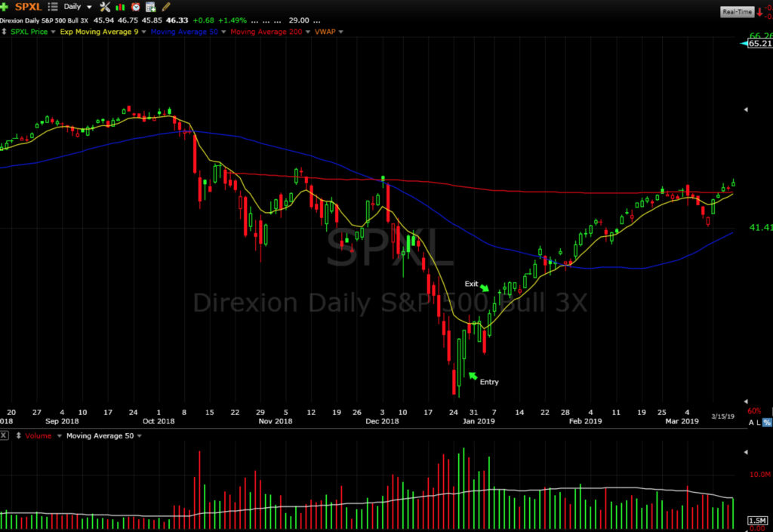Click the SPXL Price label
The image size is (773, 532).
click(29, 32)
